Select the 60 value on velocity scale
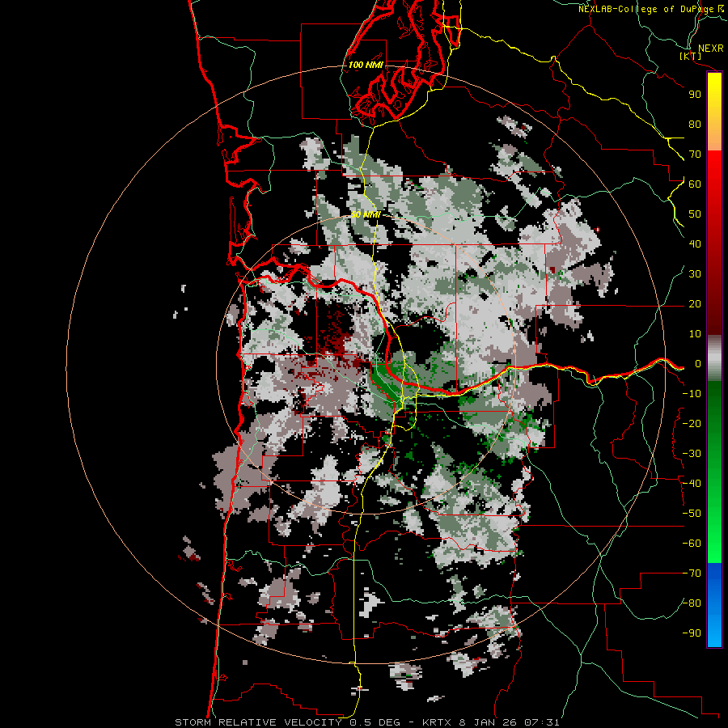The image size is (728, 728). coord(695,184)
